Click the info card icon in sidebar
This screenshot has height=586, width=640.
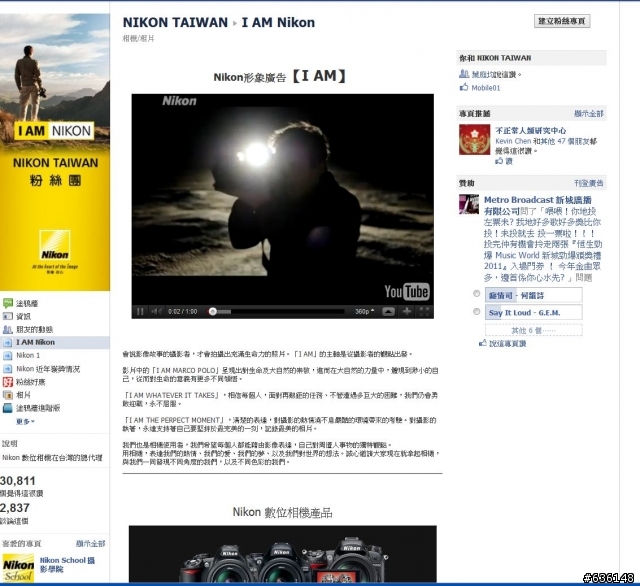[8, 316]
